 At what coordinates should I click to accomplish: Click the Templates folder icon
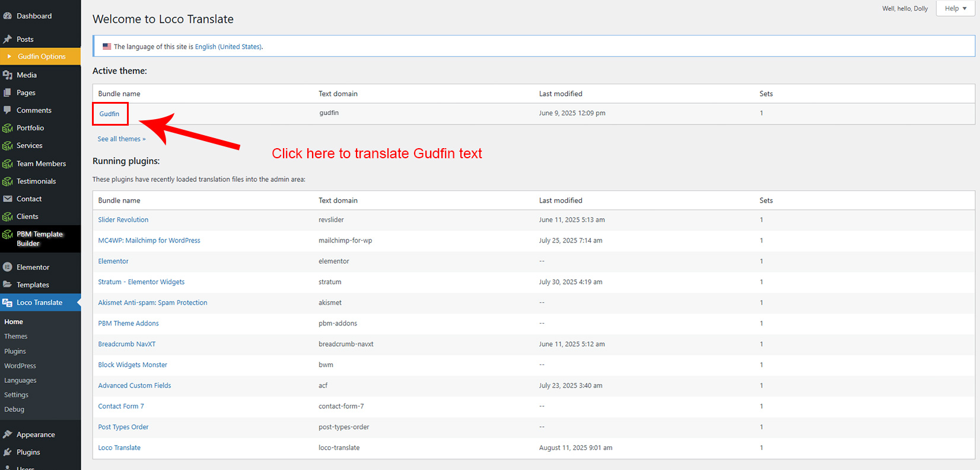(8, 284)
